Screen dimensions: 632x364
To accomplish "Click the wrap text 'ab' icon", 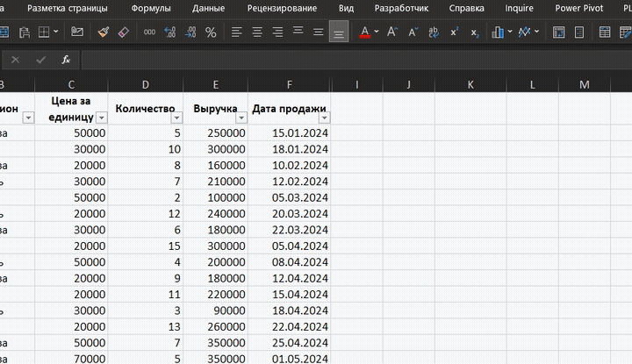I will 434,32.
